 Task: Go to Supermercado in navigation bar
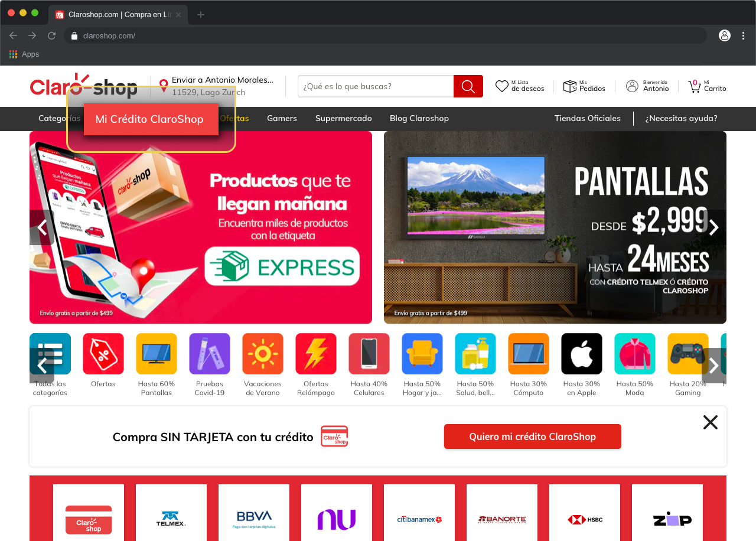click(x=344, y=118)
